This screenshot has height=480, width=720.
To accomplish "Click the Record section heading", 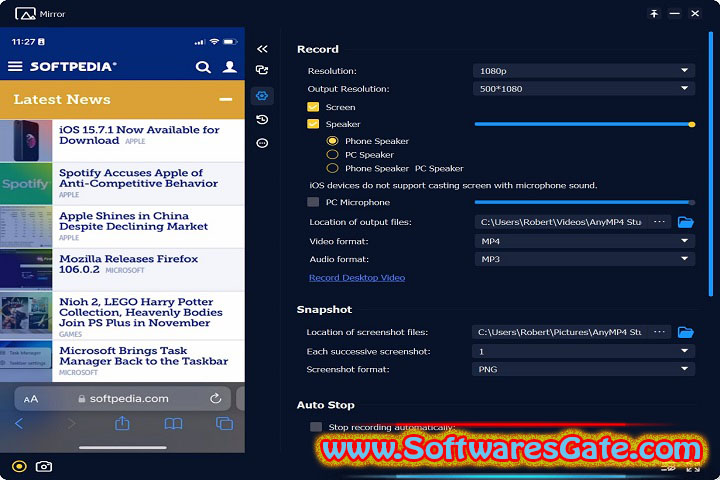I will 318,49.
